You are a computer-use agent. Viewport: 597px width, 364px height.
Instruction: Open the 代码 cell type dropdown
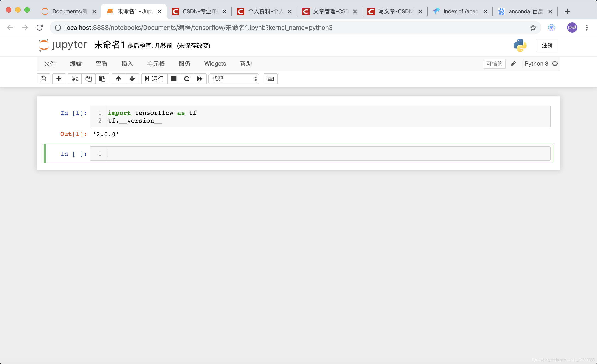pos(234,79)
